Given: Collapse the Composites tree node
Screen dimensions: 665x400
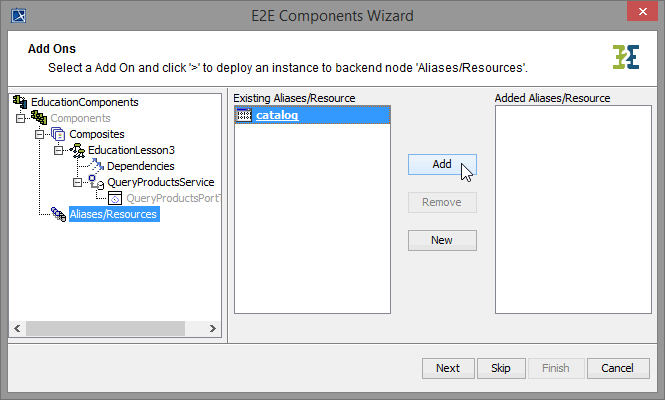Looking at the screenshot, I should click(39, 134).
